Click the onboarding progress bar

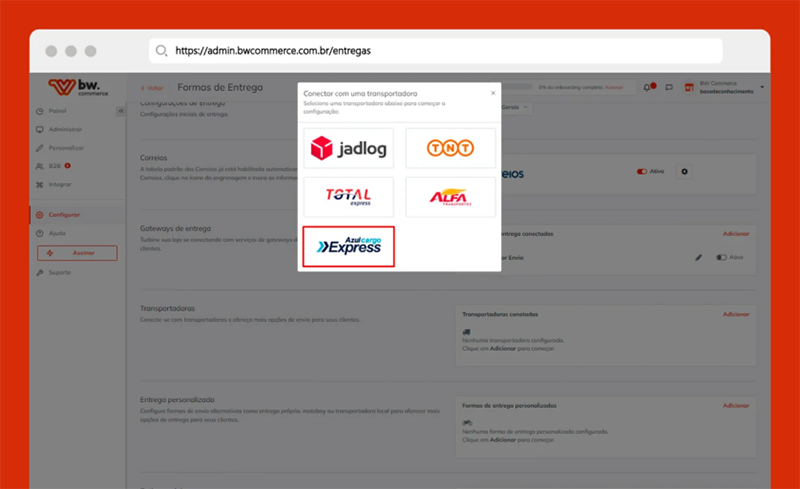click(x=517, y=87)
